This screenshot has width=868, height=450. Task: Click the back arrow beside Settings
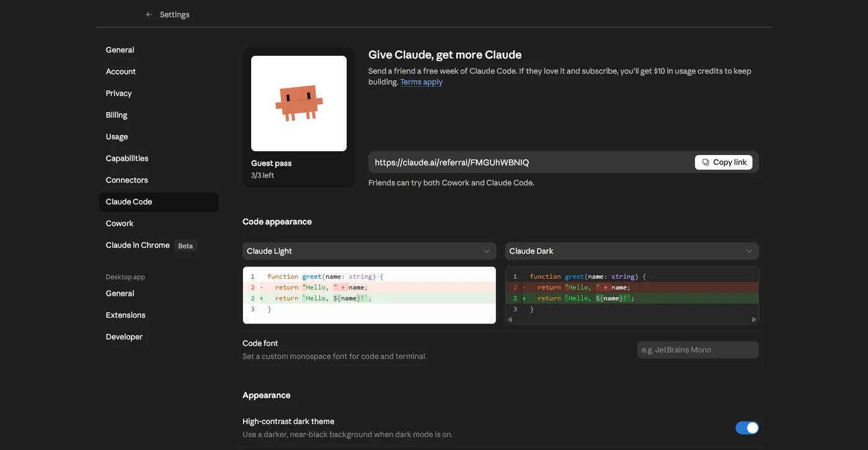[149, 14]
